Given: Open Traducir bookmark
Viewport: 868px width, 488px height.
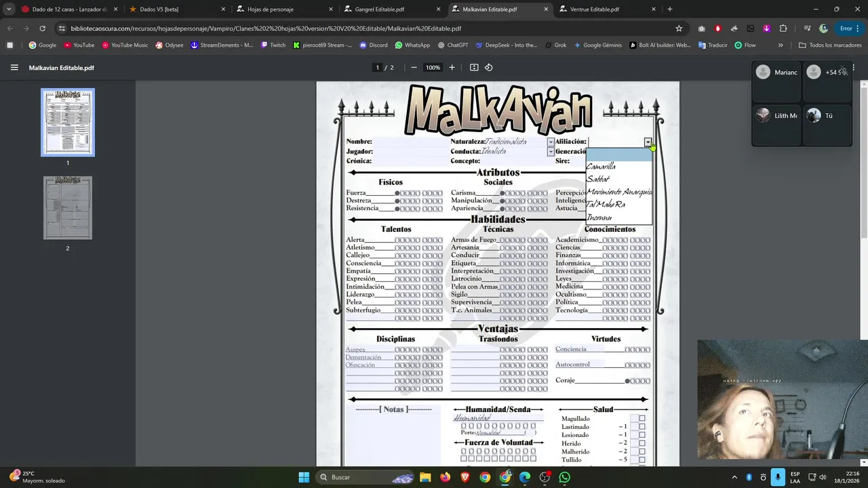Looking at the screenshot, I should pyautogui.click(x=711, y=45).
